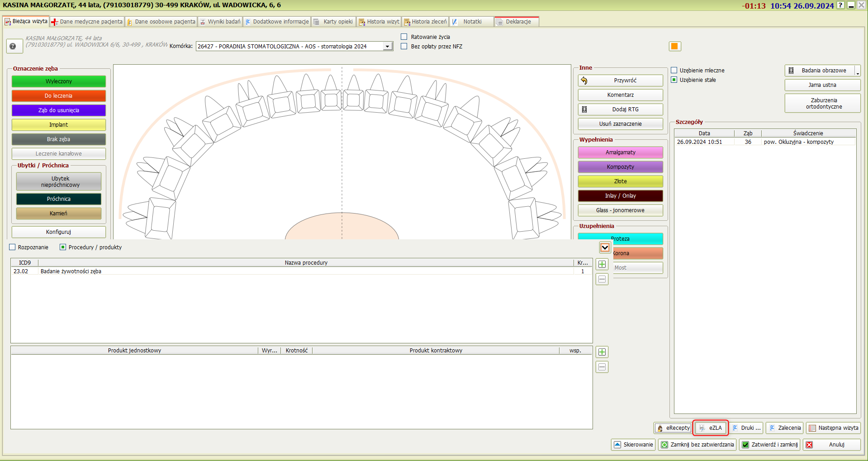Click the orange square indicator icon
The height and width of the screenshot is (461, 868).
(674, 46)
